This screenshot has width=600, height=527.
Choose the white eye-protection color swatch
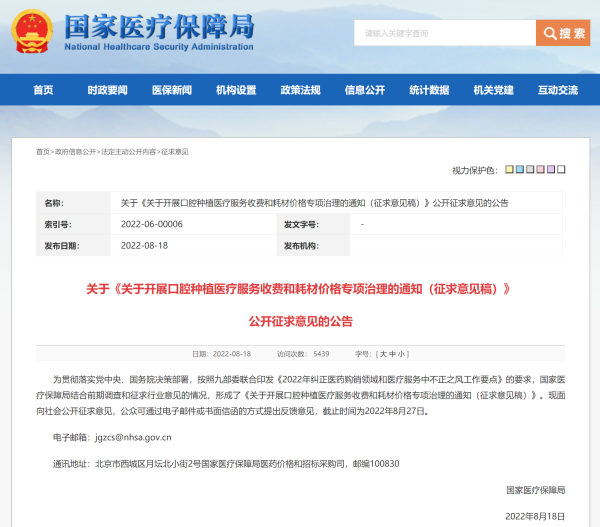(x=561, y=170)
